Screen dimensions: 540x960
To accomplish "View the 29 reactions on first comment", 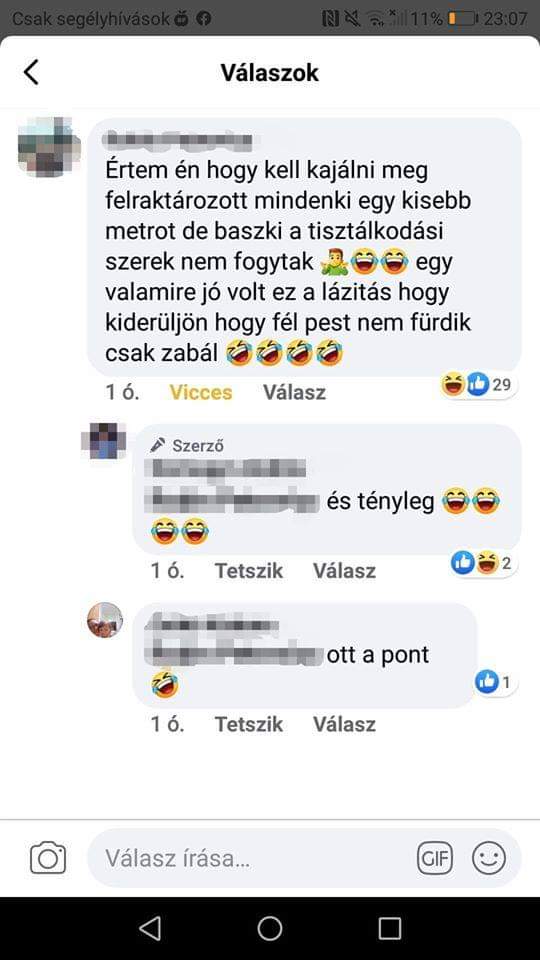I will (478, 384).
